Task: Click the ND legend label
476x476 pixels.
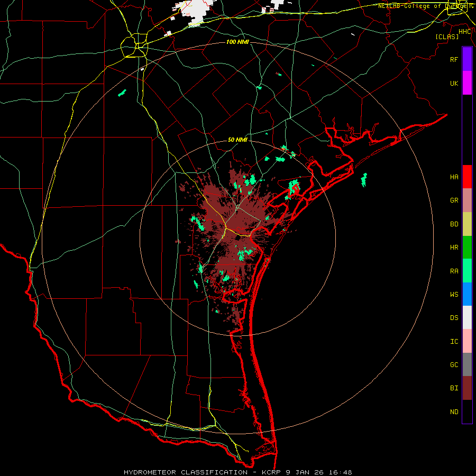Action: coord(454,412)
